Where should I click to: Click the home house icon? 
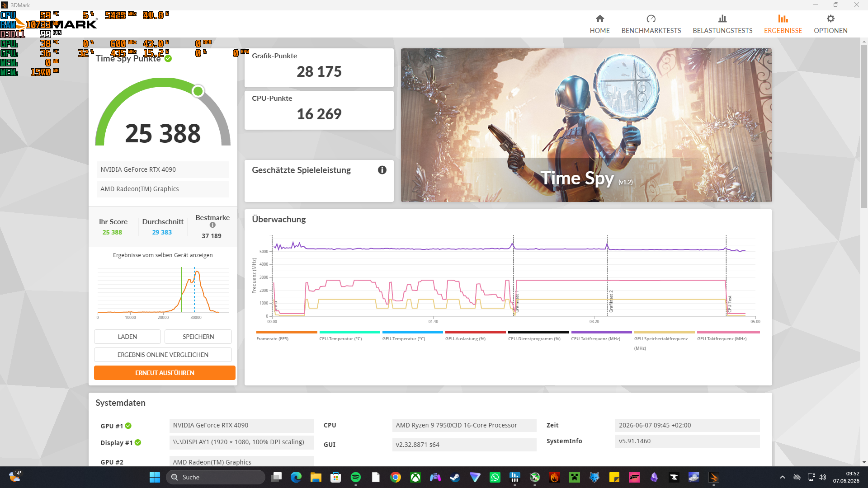tap(600, 19)
